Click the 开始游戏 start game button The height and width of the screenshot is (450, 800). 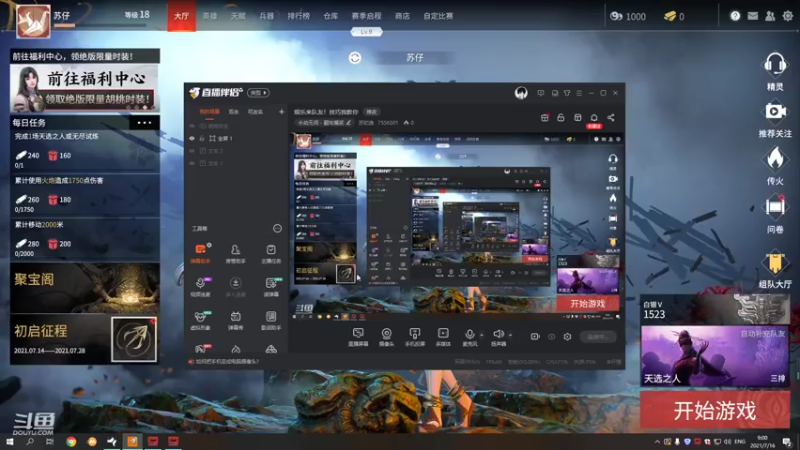[715, 410]
